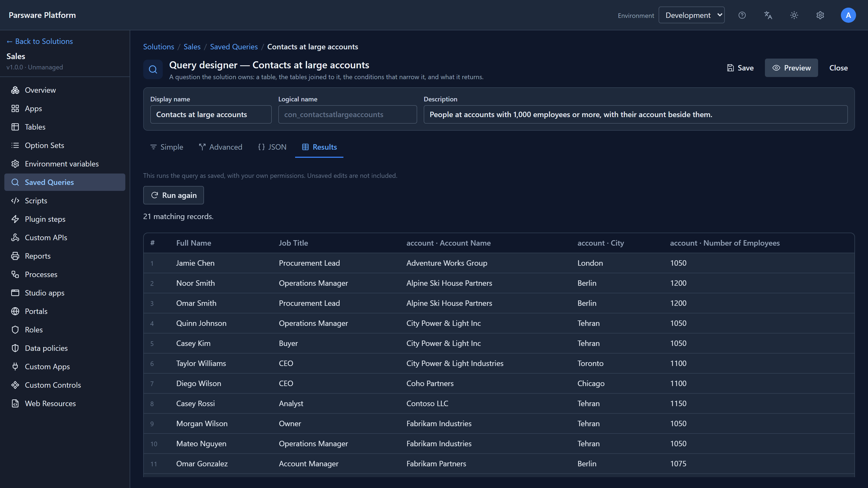
Task: Click the 'account · Number of Employees' column header
Action: point(725,243)
